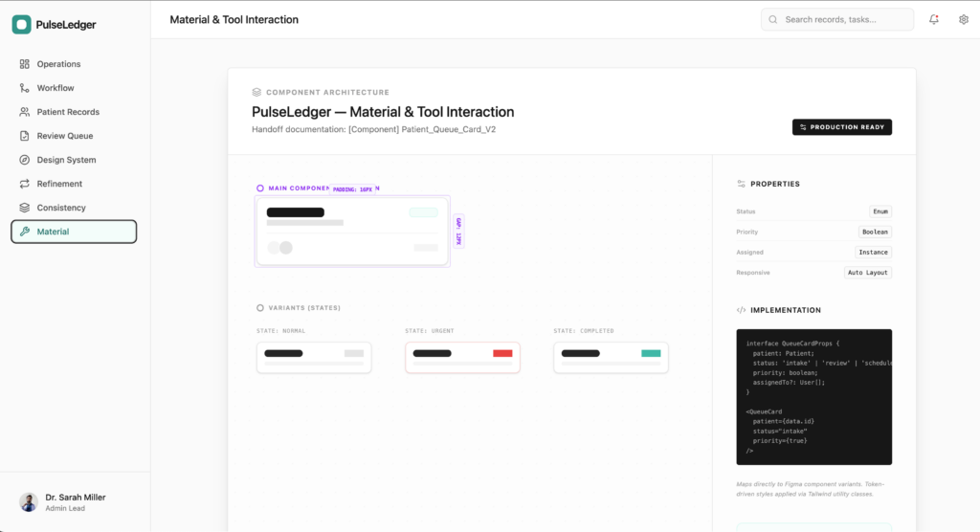This screenshot has width=980, height=532.
Task: Click the implementation code block
Action: click(813, 397)
